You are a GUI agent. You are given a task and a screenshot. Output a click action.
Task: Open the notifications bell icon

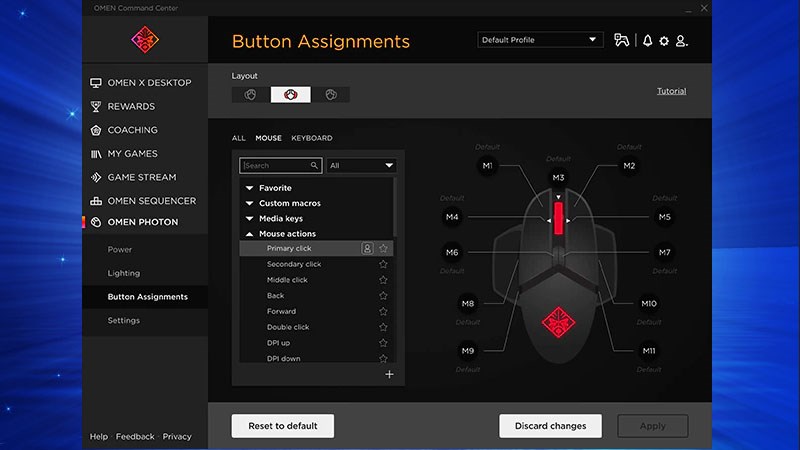point(647,41)
